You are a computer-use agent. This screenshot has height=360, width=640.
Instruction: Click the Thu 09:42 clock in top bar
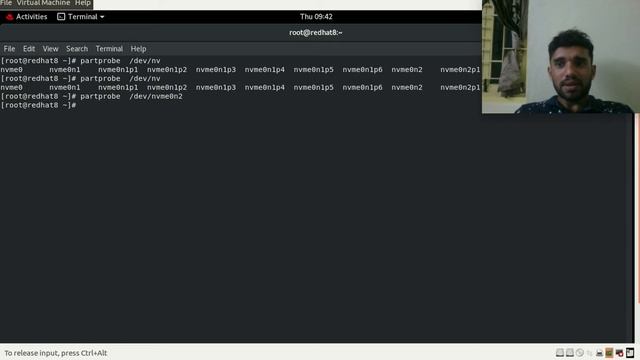click(316, 17)
